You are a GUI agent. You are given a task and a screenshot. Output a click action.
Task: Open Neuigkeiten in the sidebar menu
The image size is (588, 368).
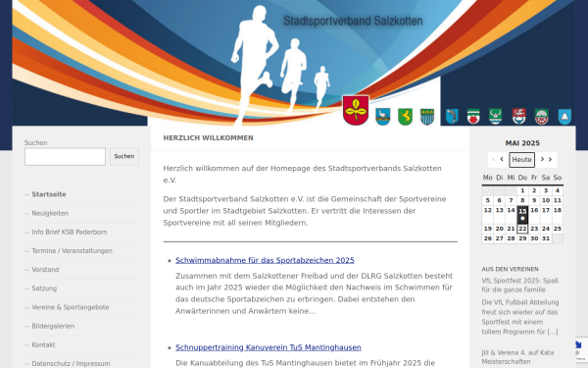[50, 213]
